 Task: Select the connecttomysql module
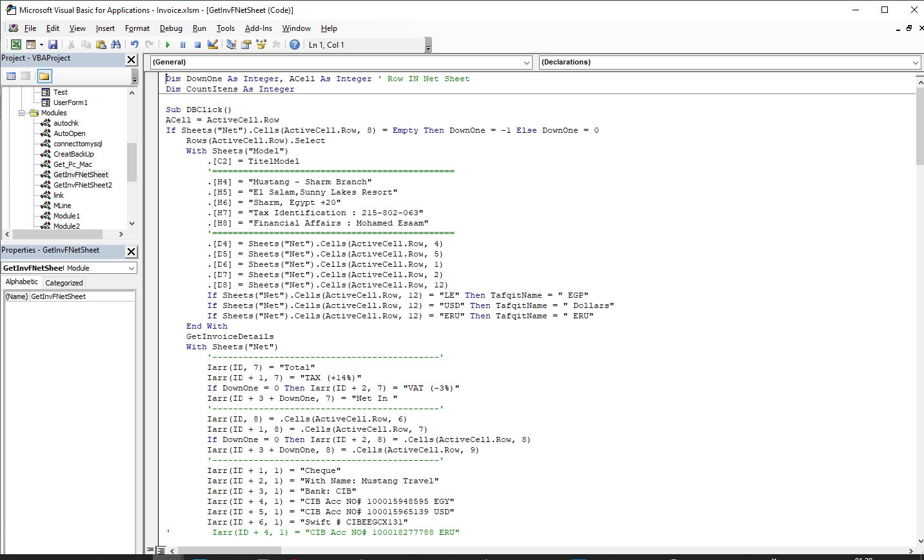[77, 144]
